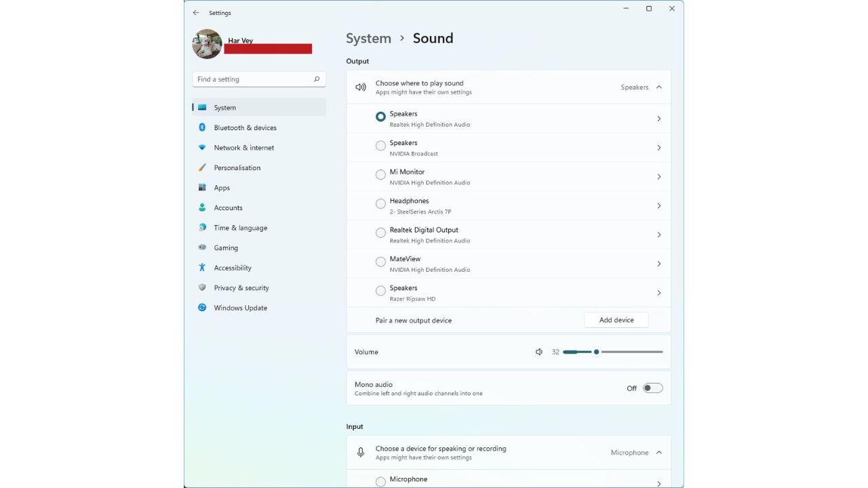
Task: Open Accessibility settings
Action: (233, 268)
